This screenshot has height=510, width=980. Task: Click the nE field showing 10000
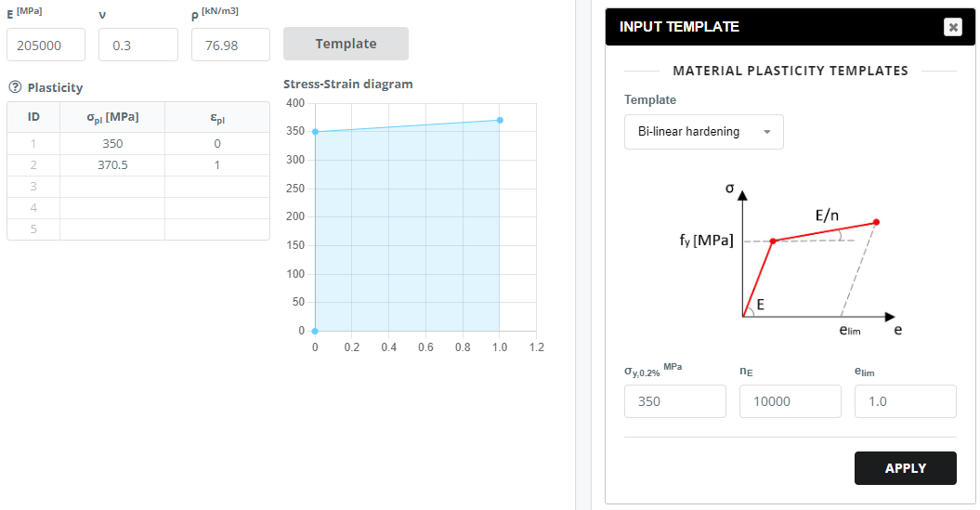pyautogui.click(x=790, y=401)
